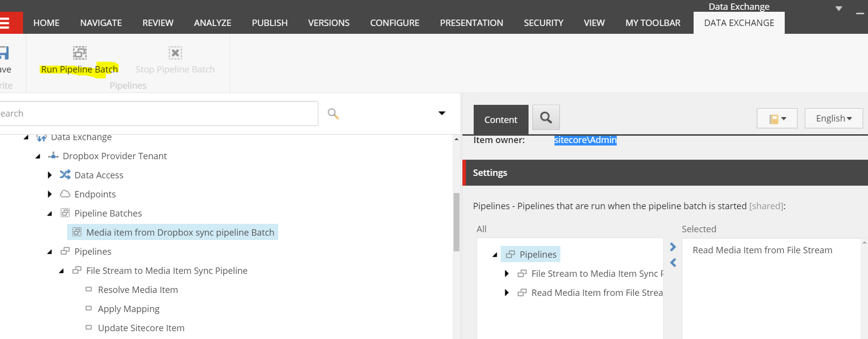Viewport: 868px width, 339px height.
Task: Switch to the PUBLISH ribbon tab
Action: click(x=270, y=23)
